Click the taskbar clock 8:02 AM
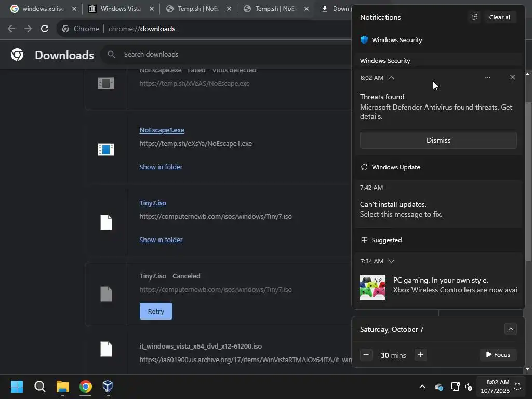 point(495,387)
